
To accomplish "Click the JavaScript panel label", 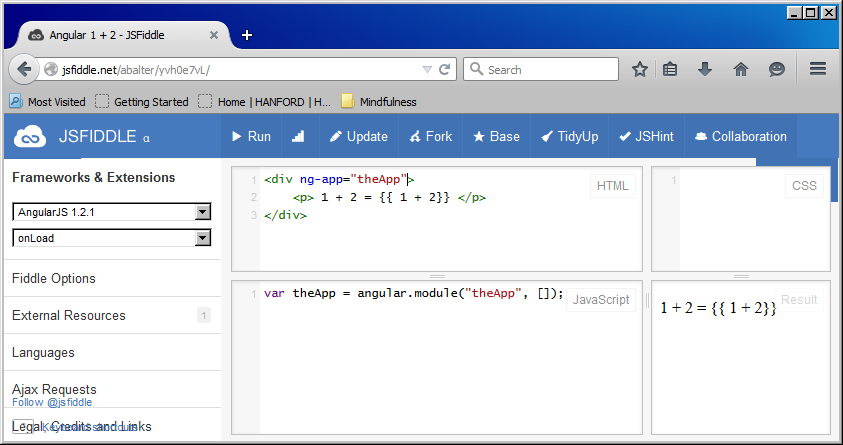I will pos(601,300).
